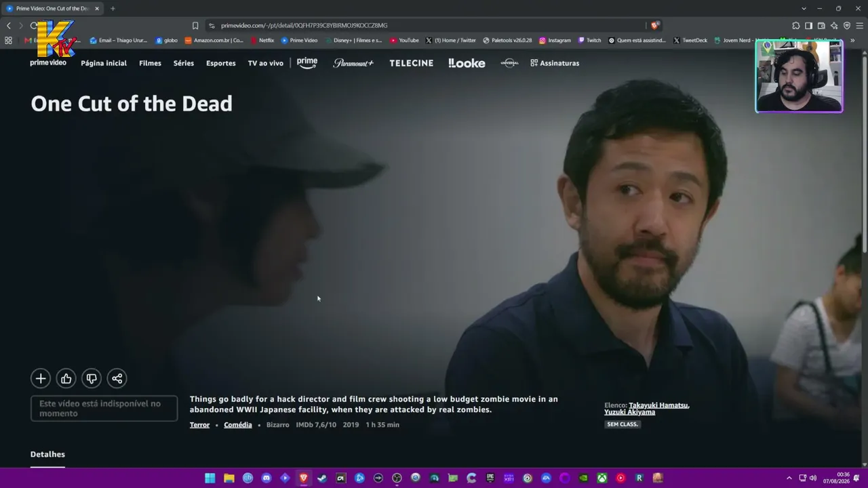The height and width of the screenshot is (488, 868).
Task: Click the Comédia genre link
Action: (x=238, y=425)
